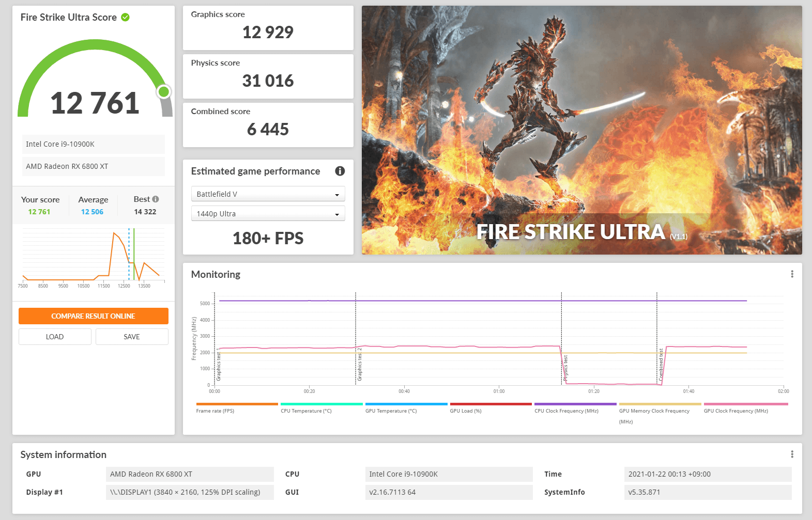Click the LOAD button

[55, 337]
